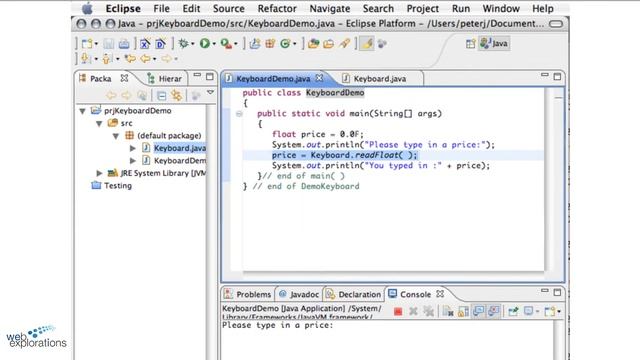Viewport: 640px width, 360px height.
Task: Switch to the Declaration tab
Action: coord(354,294)
